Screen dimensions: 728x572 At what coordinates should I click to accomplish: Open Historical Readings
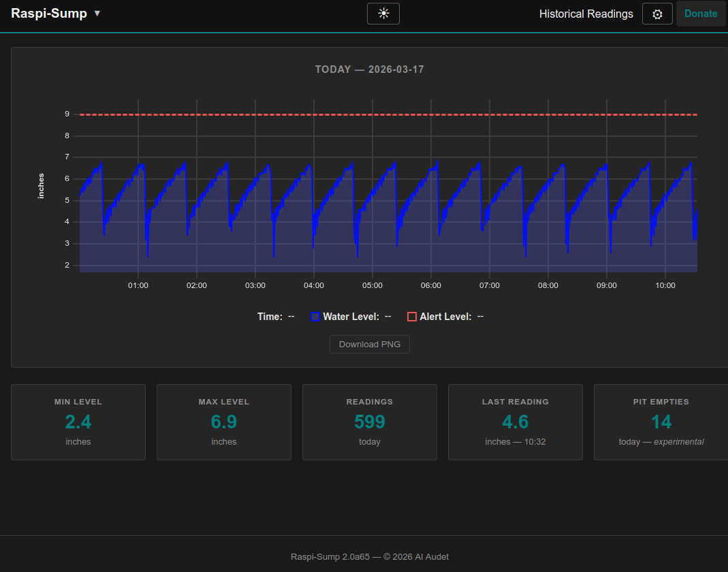point(586,13)
